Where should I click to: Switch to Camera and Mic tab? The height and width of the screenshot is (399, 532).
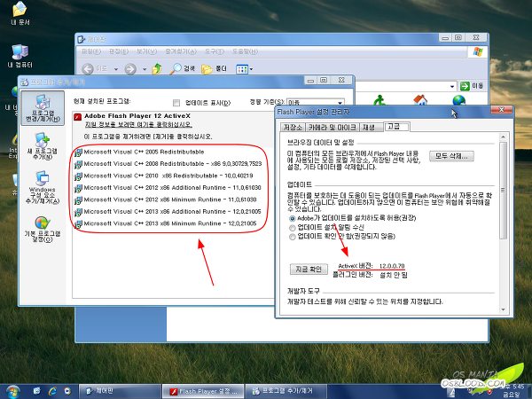pos(332,127)
